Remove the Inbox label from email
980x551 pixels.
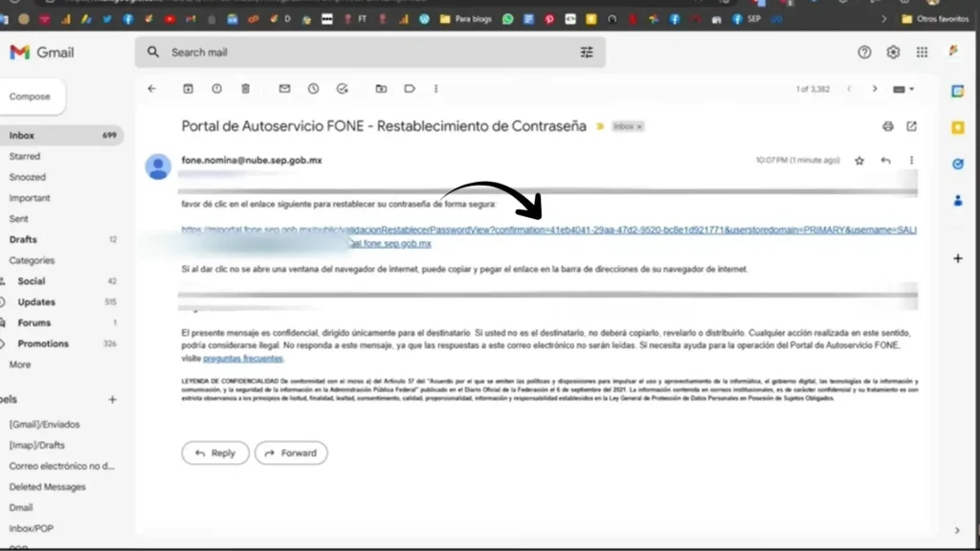point(639,127)
